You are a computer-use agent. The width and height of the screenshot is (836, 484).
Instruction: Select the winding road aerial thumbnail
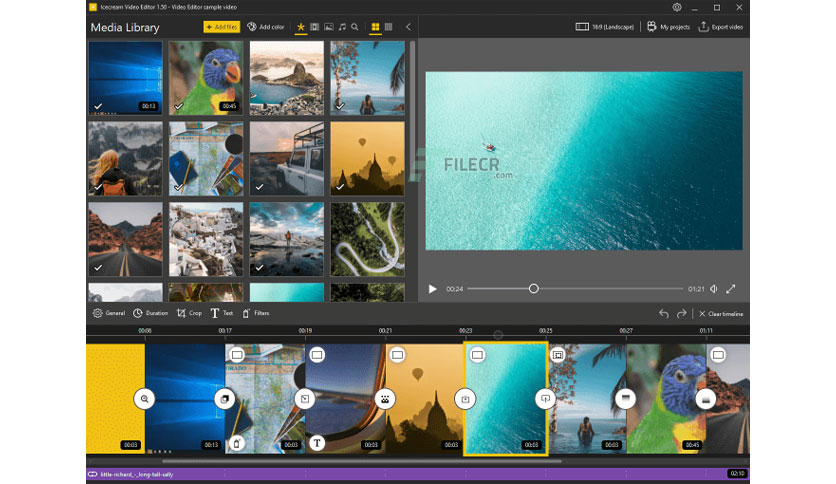[367, 239]
